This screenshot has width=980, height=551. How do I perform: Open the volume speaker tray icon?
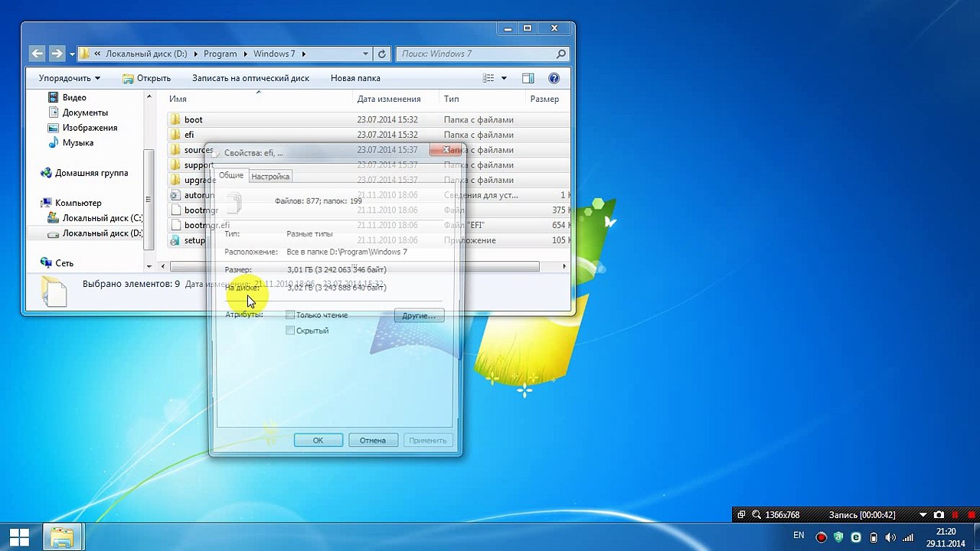coord(890,537)
